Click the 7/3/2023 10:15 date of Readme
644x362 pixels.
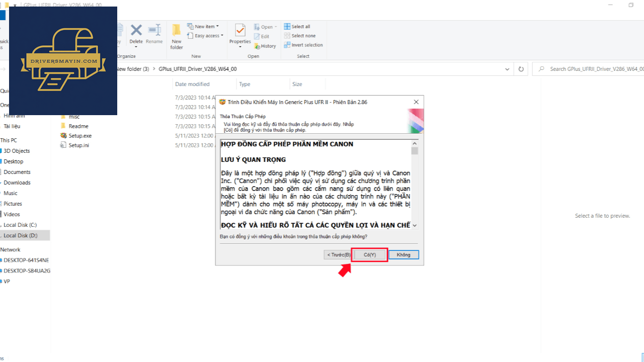tap(195, 126)
